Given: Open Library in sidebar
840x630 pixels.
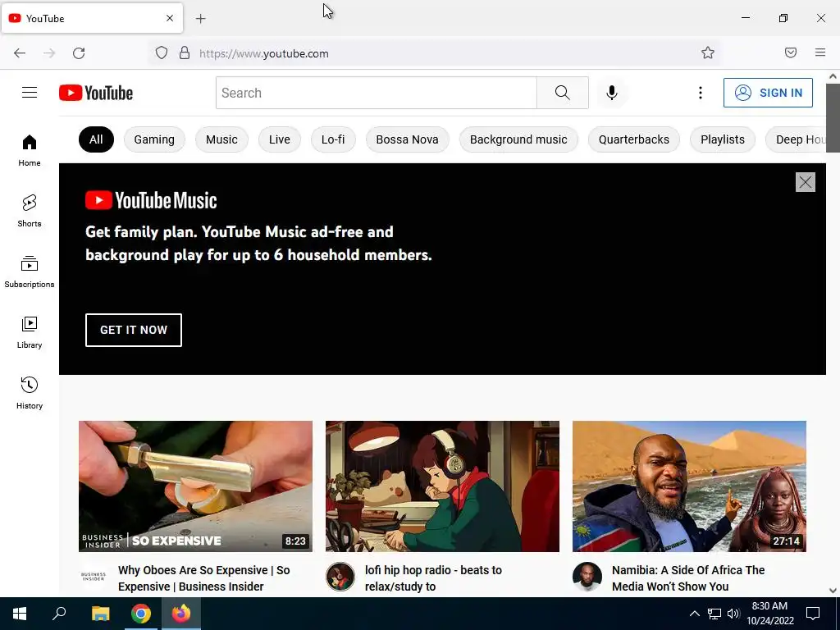Looking at the screenshot, I should tap(30, 333).
